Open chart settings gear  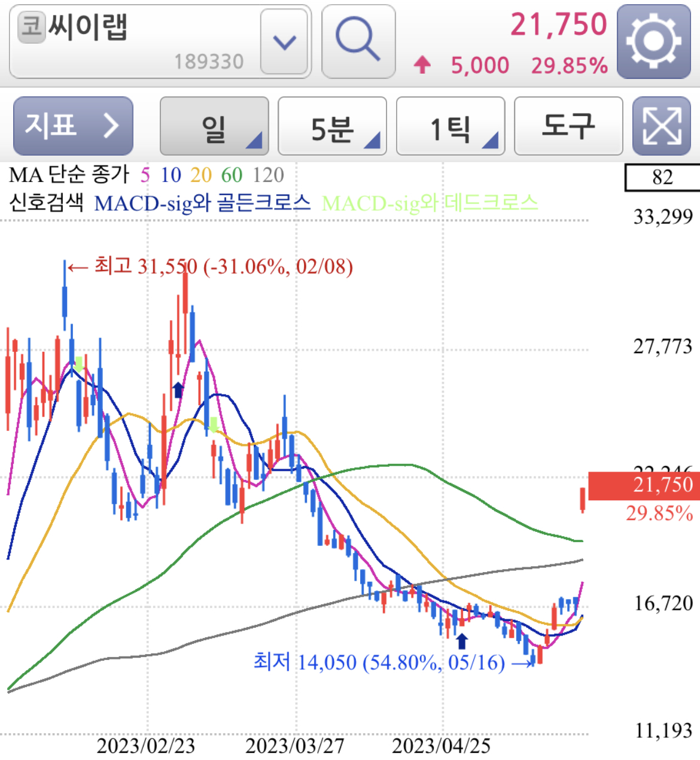654,41
